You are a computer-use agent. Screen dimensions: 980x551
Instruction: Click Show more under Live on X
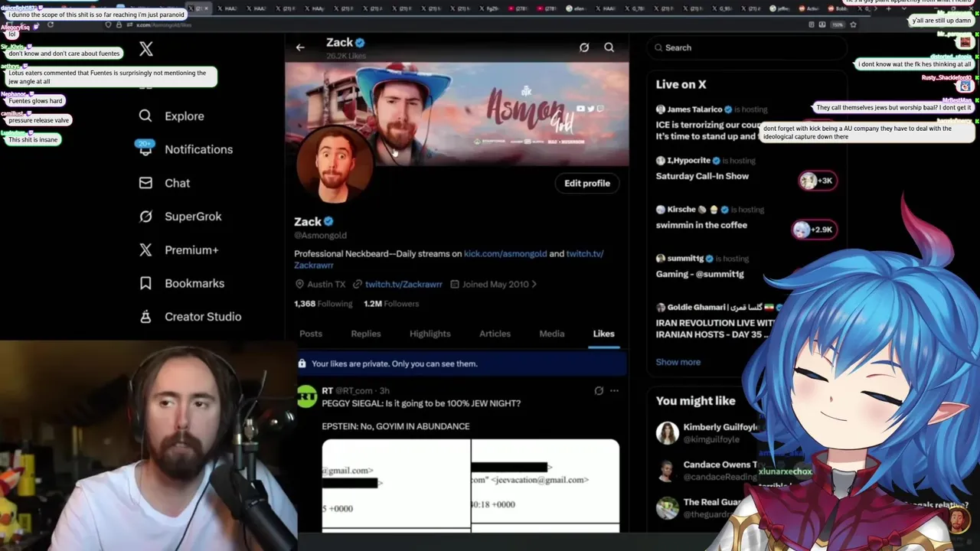coord(678,362)
